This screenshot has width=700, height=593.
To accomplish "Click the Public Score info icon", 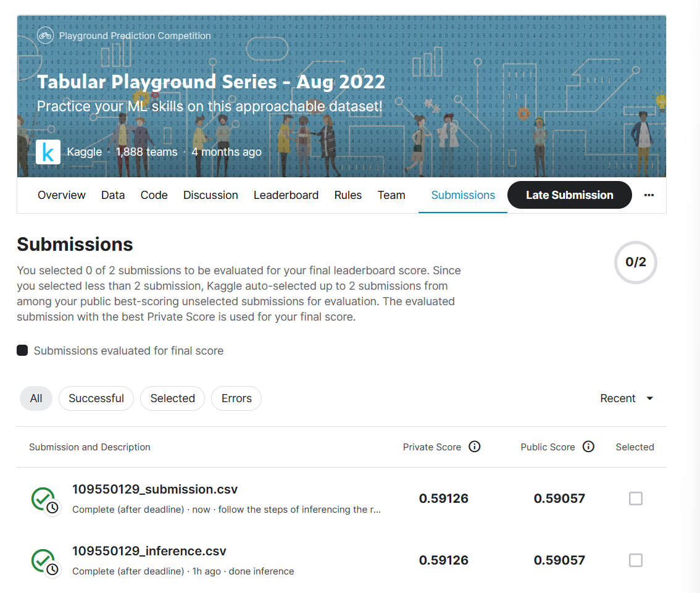I will coord(588,447).
